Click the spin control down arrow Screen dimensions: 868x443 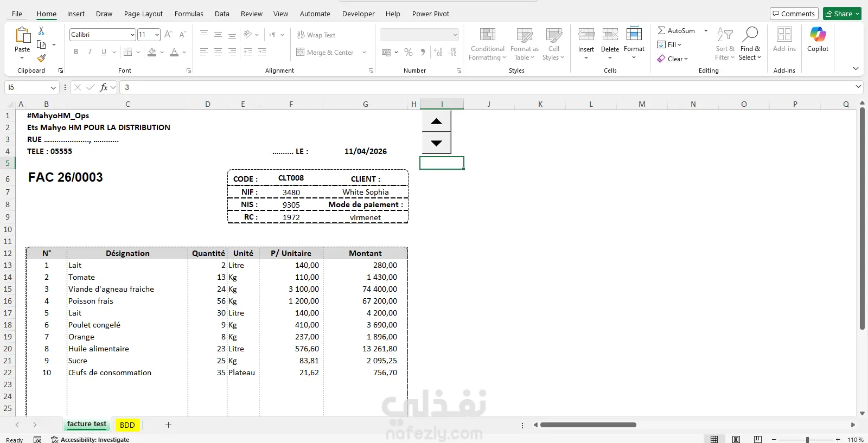tap(436, 143)
